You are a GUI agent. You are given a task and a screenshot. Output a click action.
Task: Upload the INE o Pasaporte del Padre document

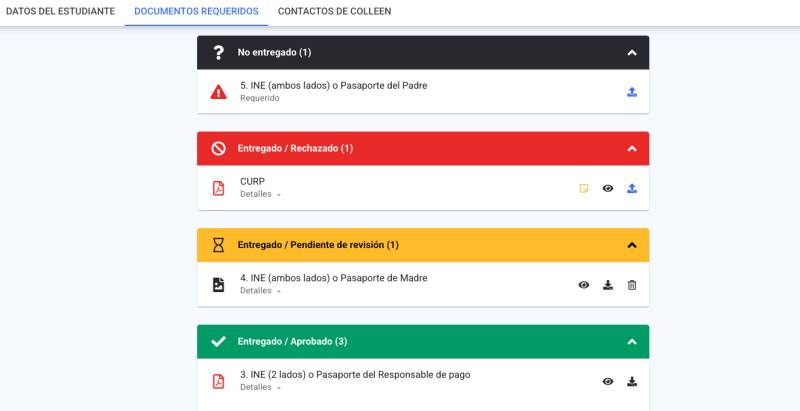[632, 92]
